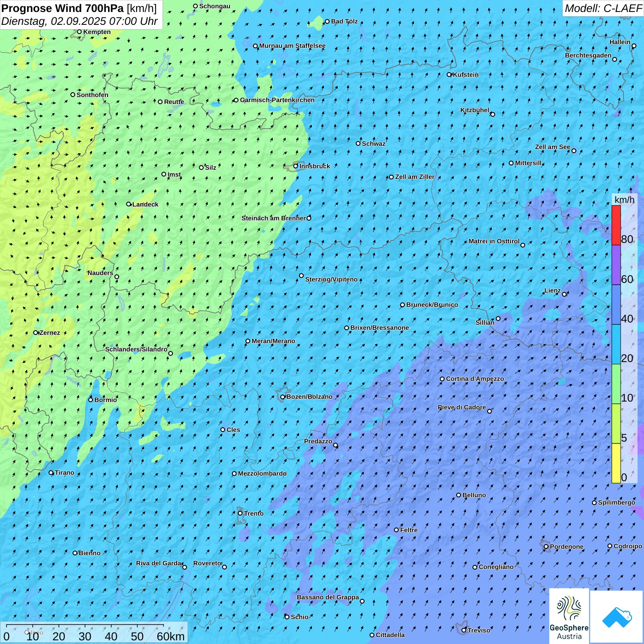This screenshot has width=644, height=644.
Task: Click the purple 60 km/h legend color
Action: pyautogui.click(x=616, y=265)
